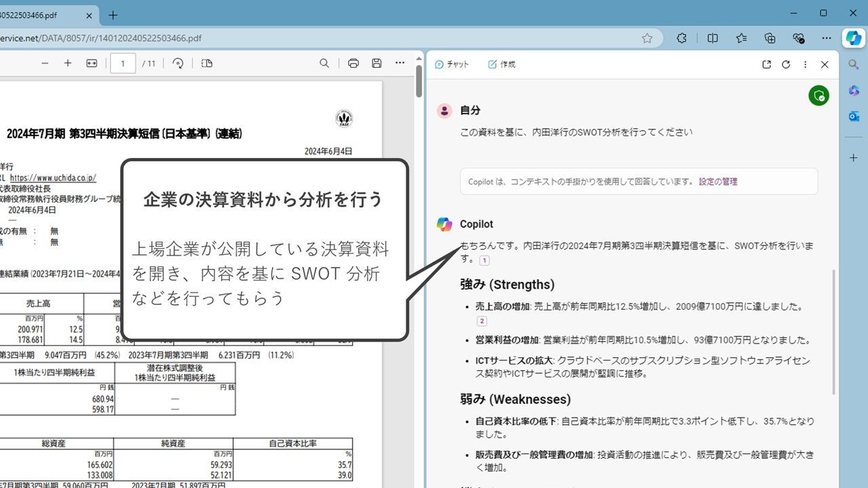Switch to the 作成 tab
This screenshot has height=488, width=868.
pyautogui.click(x=502, y=64)
